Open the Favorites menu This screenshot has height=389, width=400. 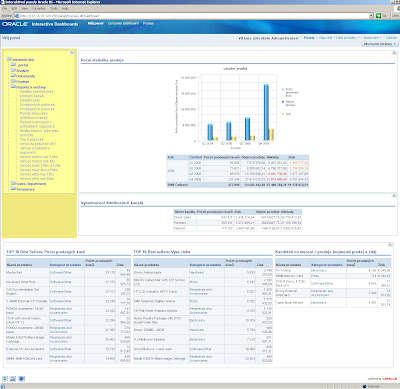(x=39, y=8)
